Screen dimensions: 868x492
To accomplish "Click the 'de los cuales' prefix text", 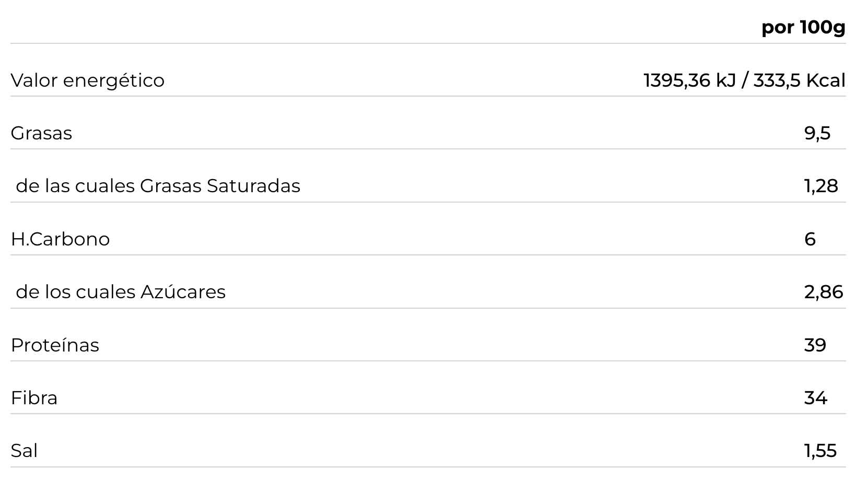I will pyautogui.click(x=76, y=292).
